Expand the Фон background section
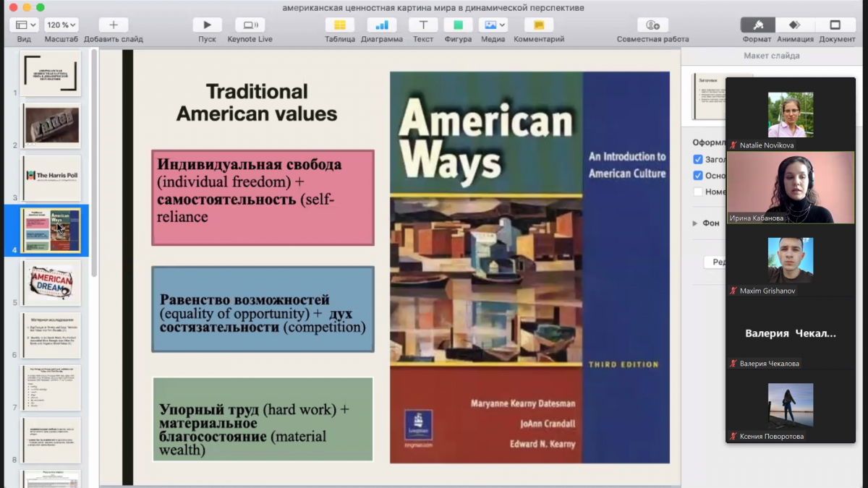 point(696,223)
